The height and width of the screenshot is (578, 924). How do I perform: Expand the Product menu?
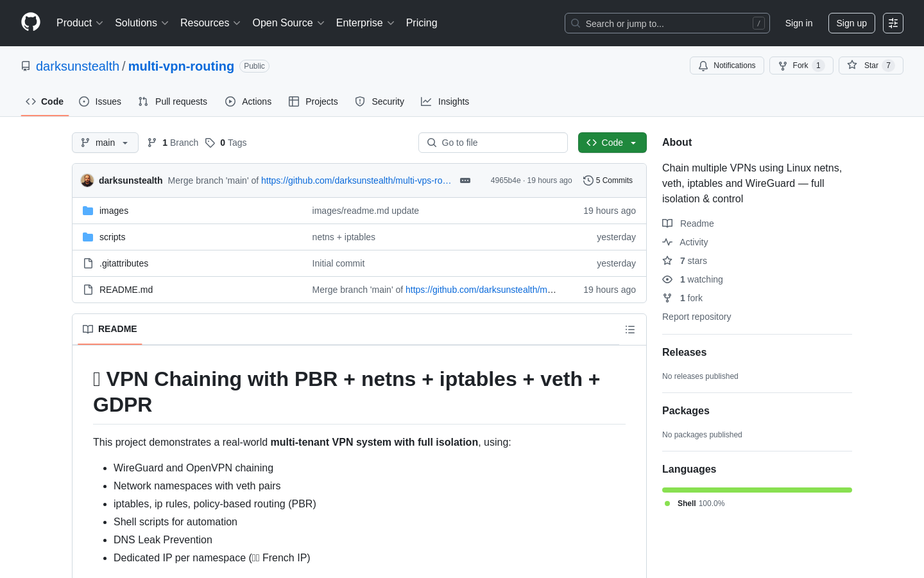point(80,23)
